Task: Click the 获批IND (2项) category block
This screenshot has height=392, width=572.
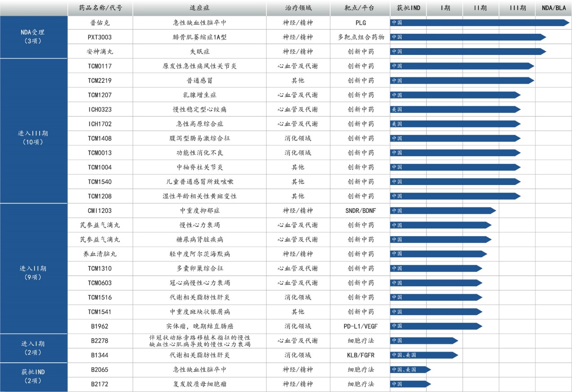Action: 33,377
